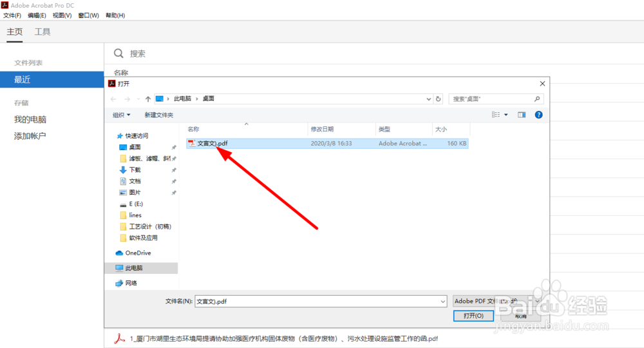Click the Acrobat search magnifier icon

pyautogui.click(x=118, y=53)
